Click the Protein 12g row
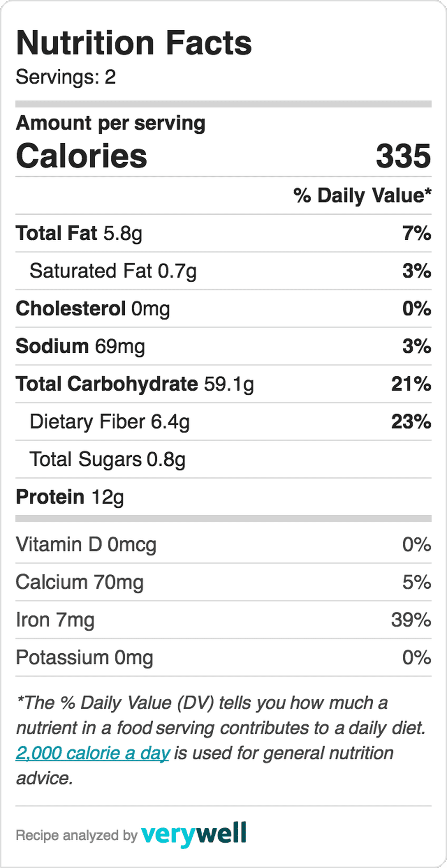This screenshot has width=447, height=868. (x=223, y=497)
